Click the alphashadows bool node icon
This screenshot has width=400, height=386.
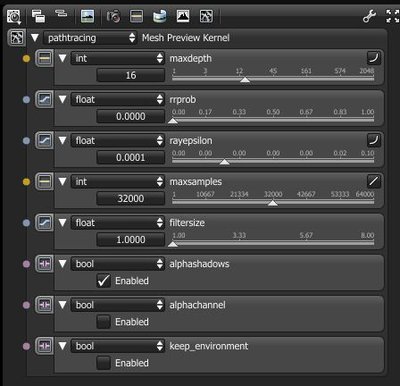[44, 264]
